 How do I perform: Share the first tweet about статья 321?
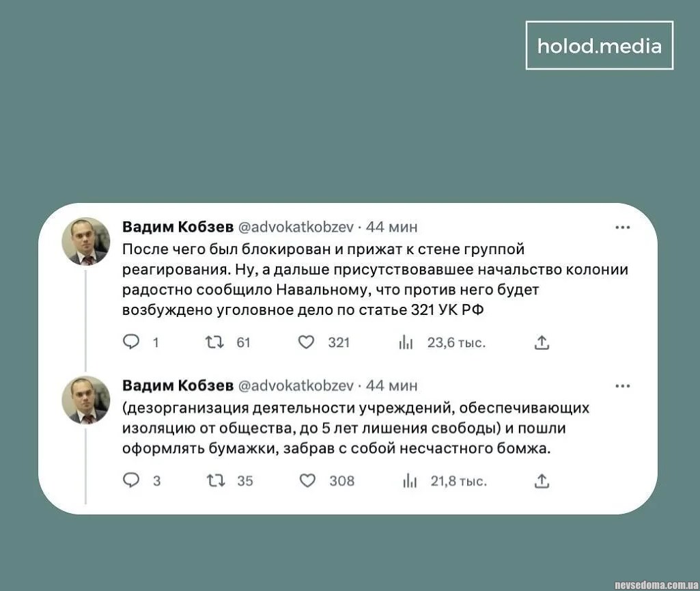tap(542, 342)
